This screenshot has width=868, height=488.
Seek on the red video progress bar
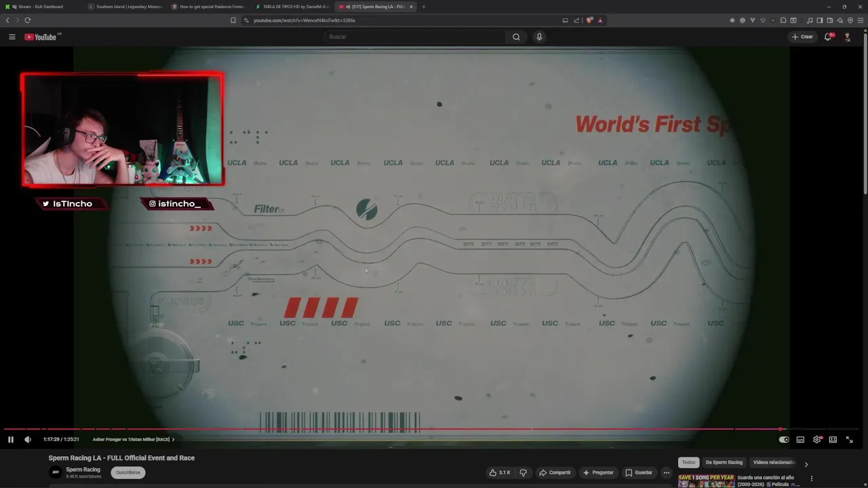(x=431, y=429)
